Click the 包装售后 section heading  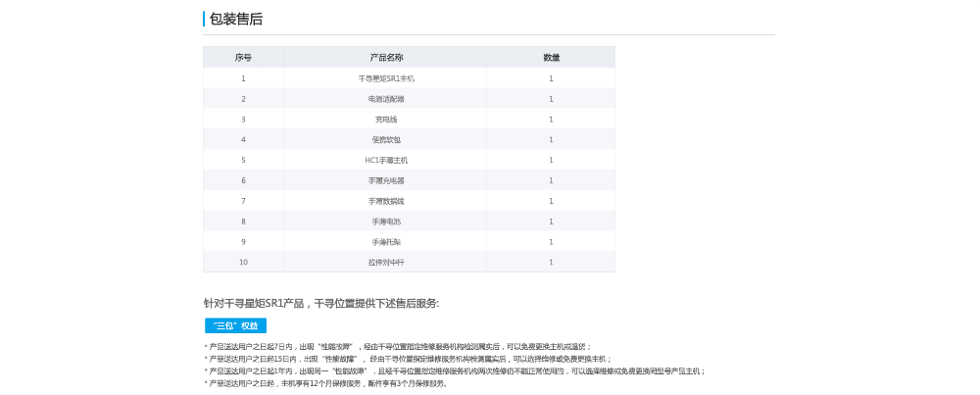pos(235,19)
